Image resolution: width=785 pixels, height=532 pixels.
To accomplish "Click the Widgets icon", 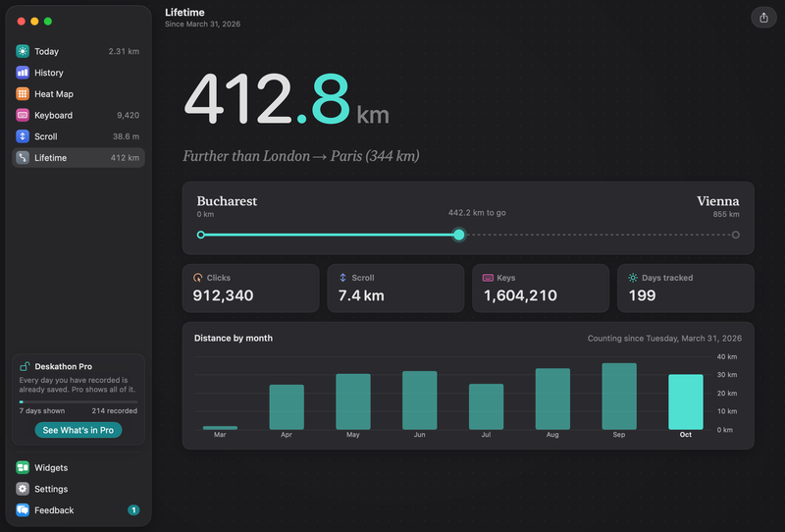I will pos(23,467).
